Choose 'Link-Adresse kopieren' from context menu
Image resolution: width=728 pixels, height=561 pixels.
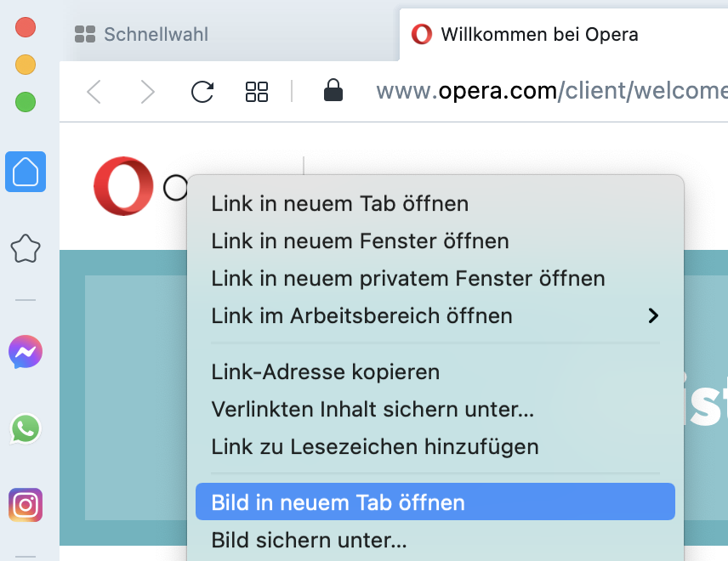tap(326, 371)
